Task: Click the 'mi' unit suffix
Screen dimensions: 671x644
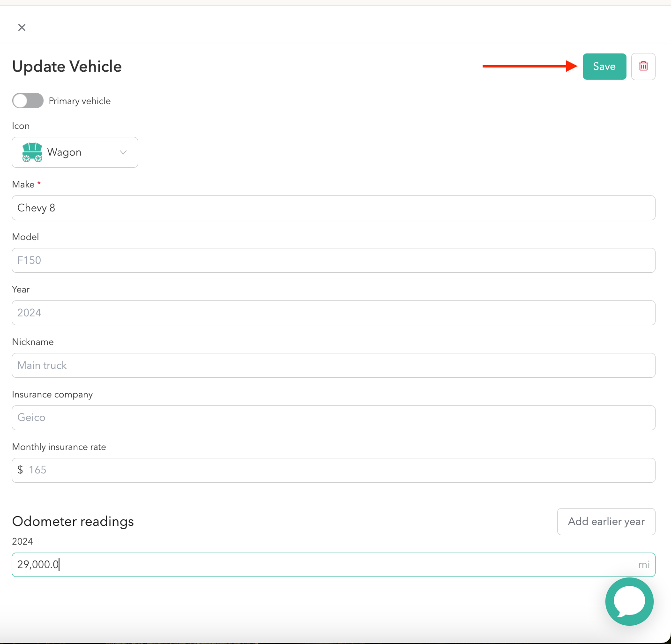Action: coord(644,565)
